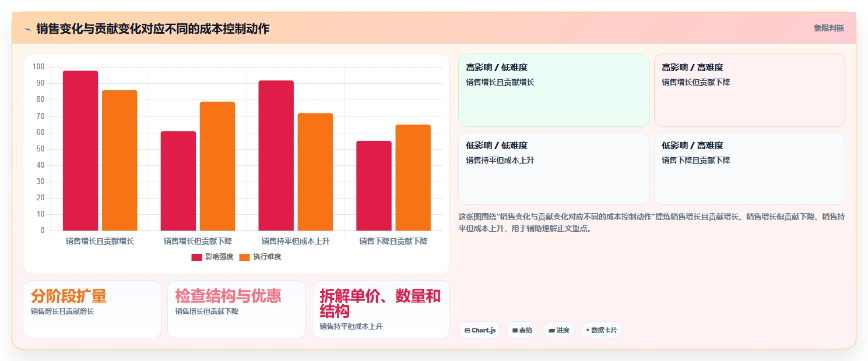This screenshot has height=361, width=868.
Task: Select the 低影响 / 低难度 quadrant card
Action: point(554,168)
